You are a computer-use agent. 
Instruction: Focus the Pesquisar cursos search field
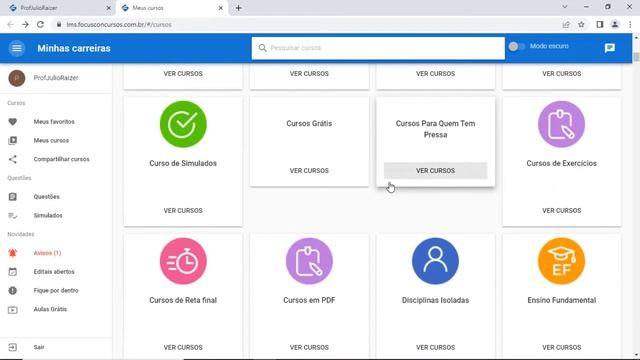click(x=378, y=48)
